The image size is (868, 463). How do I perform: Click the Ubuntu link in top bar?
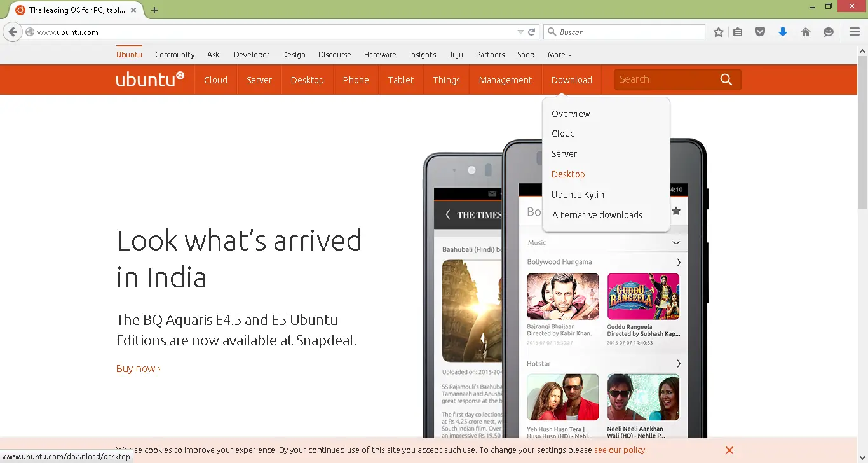(129, 55)
